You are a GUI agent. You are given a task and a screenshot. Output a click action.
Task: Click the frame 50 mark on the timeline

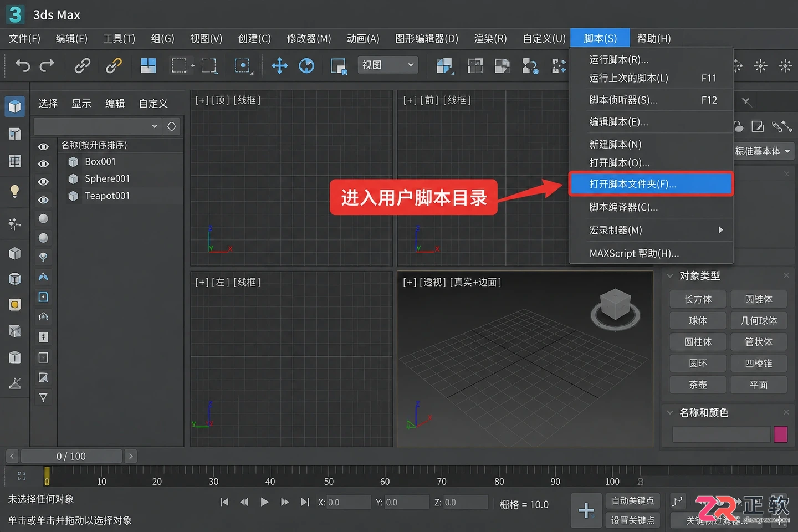(329, 481)
